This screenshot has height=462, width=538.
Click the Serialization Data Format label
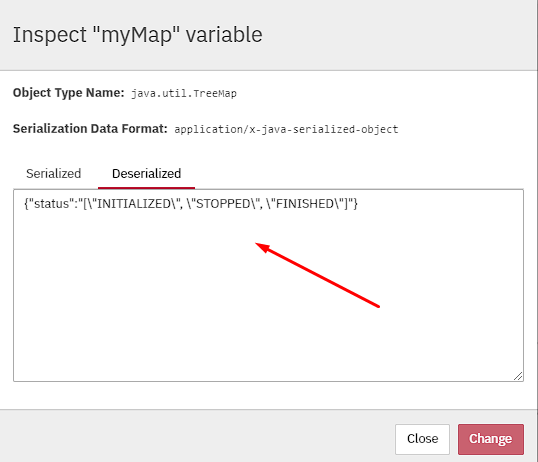(x=90, y=129)
